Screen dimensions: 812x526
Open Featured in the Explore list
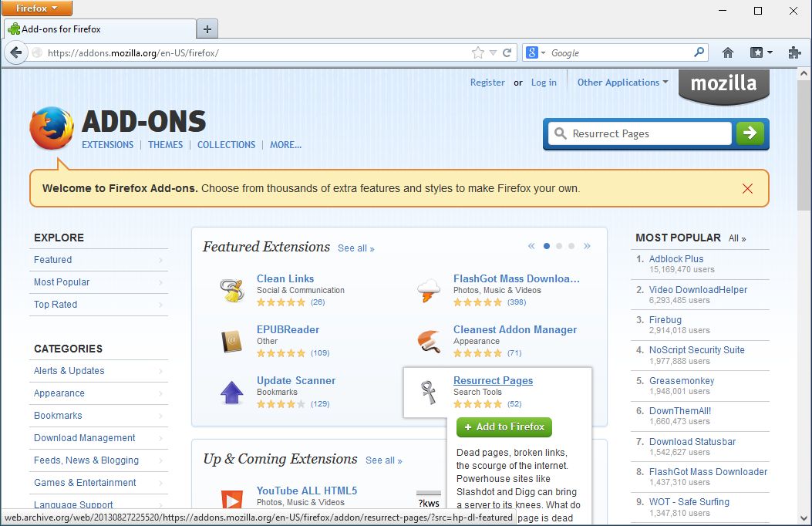click(99, 260)
